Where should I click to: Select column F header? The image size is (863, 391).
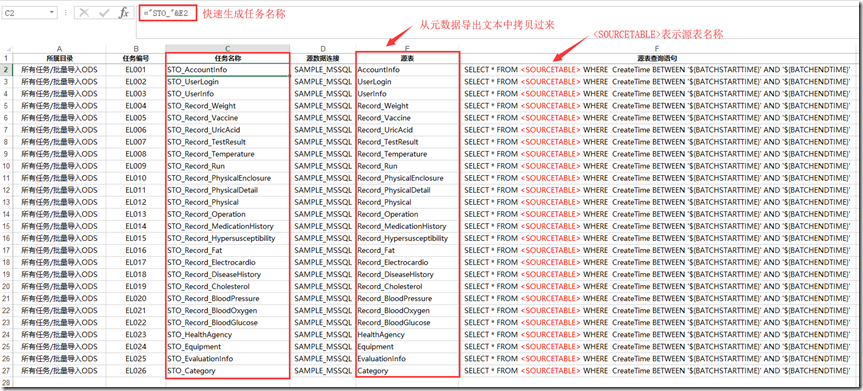pos(657,48)
